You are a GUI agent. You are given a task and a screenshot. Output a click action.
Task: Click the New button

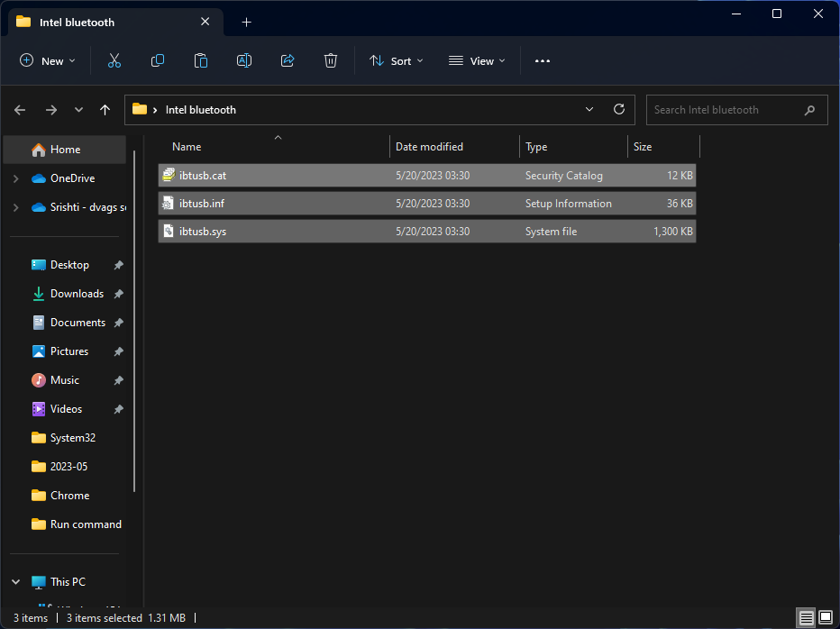pyautogui.click(x=48, y=60)
